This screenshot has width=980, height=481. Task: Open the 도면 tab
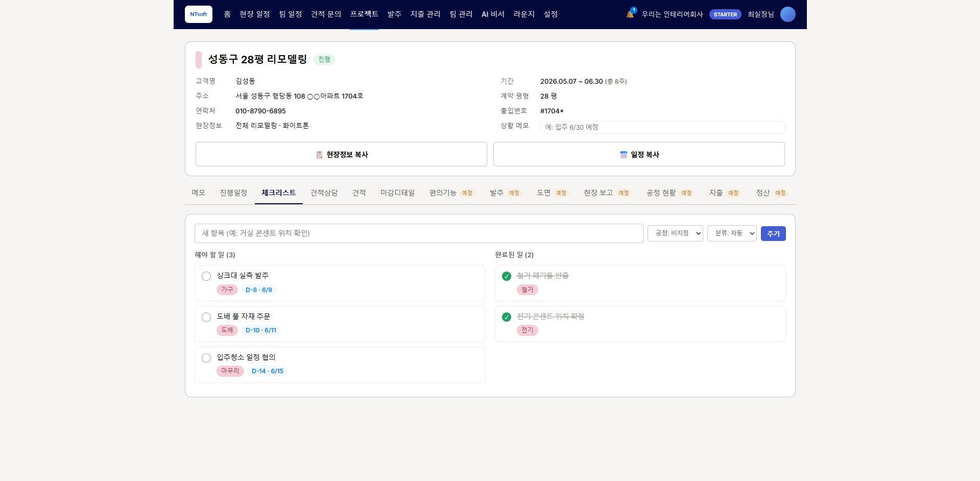click(553, 193)
